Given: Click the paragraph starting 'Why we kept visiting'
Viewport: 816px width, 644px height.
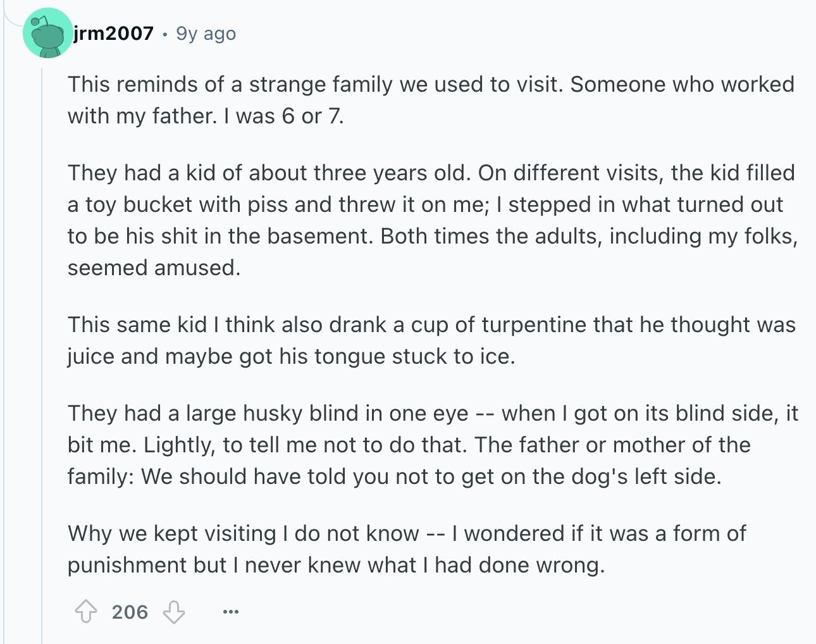Looking at the screenshot, I should (x=407, y=549).
